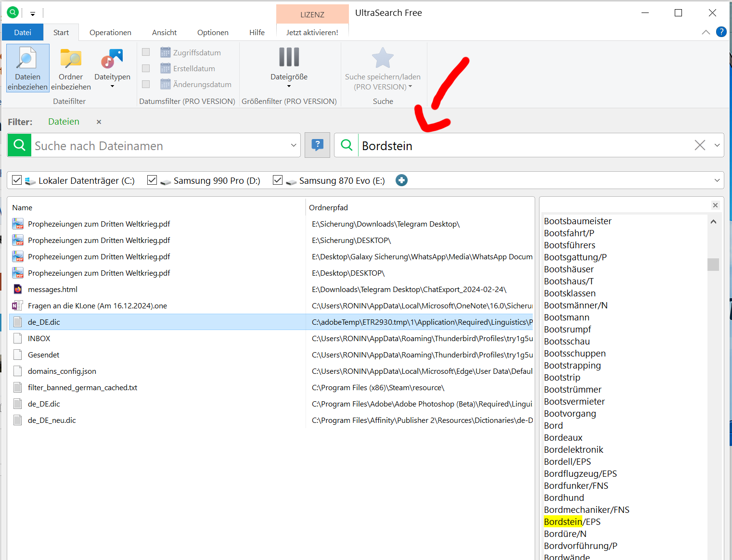Click the preview scrollbar up arrow
Screen dimensions: 732x560
click(713, 222)
